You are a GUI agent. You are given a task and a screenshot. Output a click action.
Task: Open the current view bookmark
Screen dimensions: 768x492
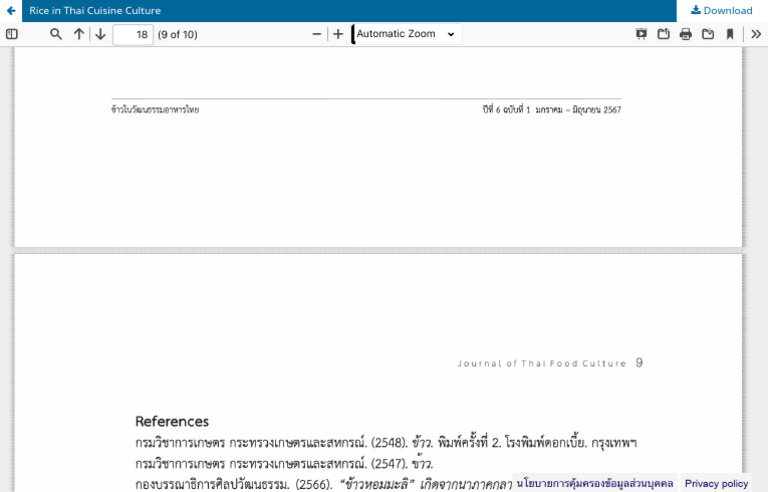pos(730,34)
